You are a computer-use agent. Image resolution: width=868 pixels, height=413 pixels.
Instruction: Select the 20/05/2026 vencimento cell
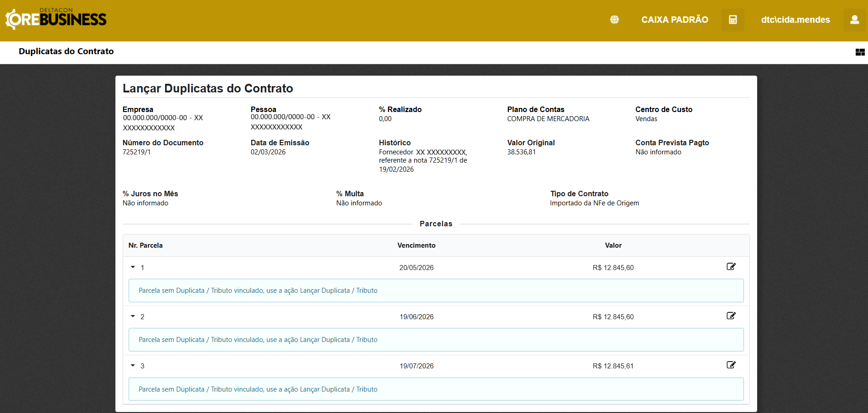click(x=416, y=268)
